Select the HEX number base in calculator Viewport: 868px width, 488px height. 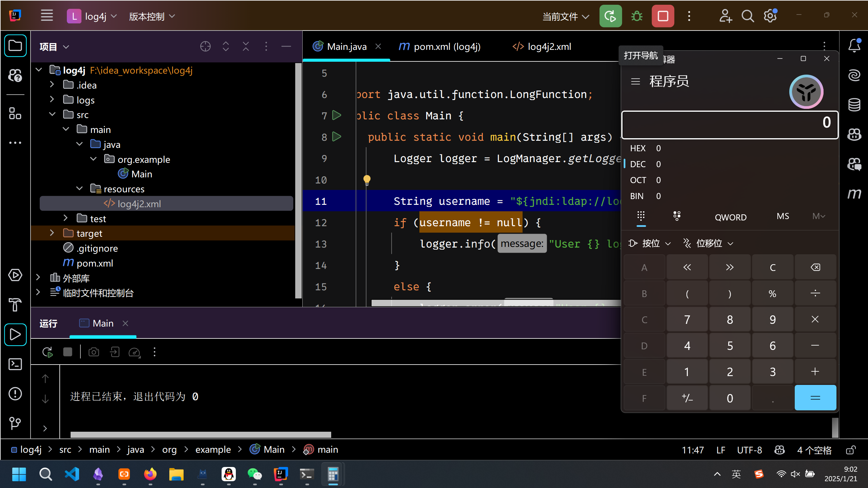638,148
